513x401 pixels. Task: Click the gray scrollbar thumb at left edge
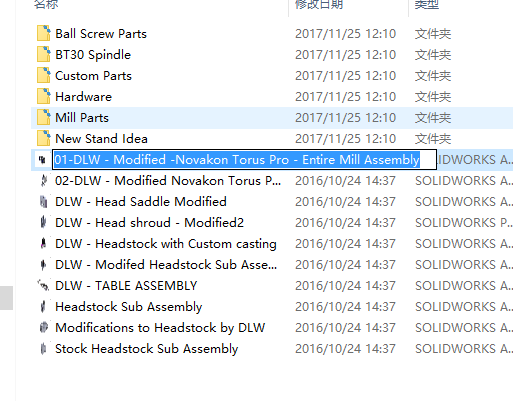coord(6,298)
